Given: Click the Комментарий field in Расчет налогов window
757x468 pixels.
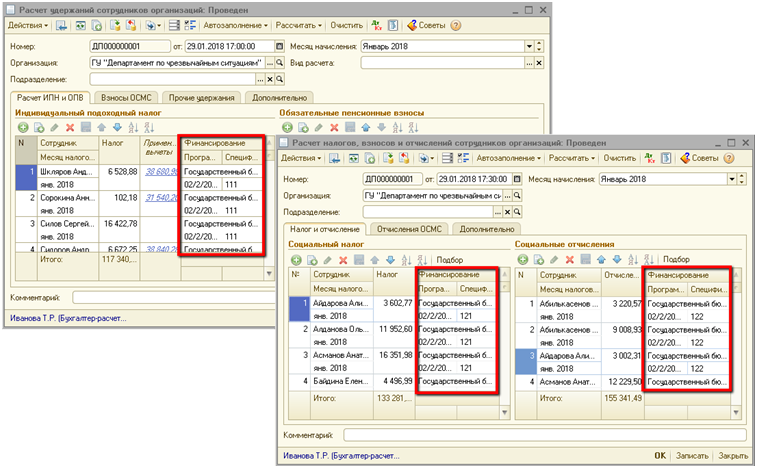Looking at the screenshot, I should (540, 435).
